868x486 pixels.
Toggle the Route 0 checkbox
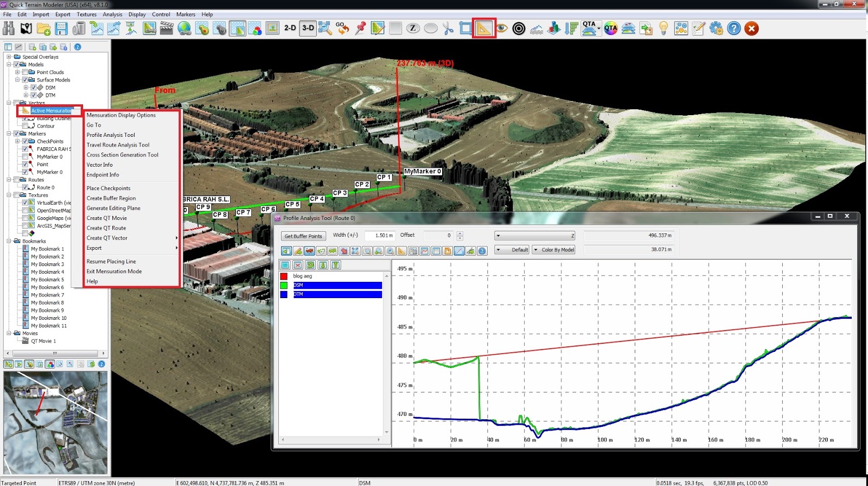(24, 187)
